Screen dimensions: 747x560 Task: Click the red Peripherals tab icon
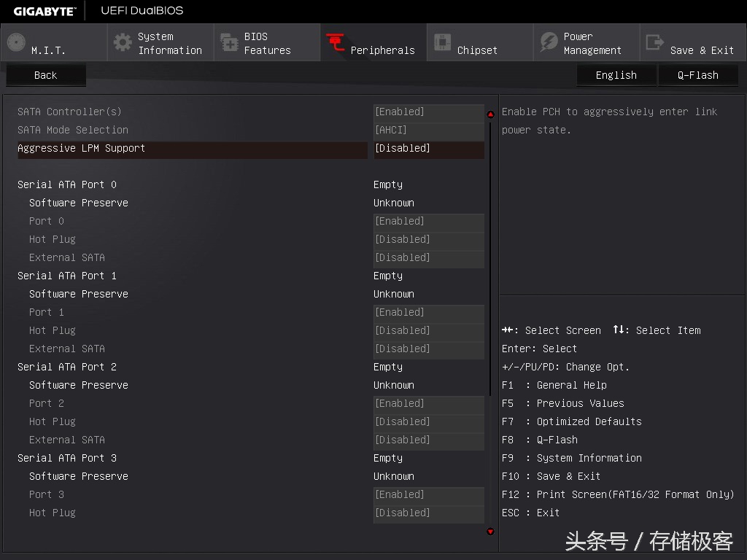tap(336, 43)
